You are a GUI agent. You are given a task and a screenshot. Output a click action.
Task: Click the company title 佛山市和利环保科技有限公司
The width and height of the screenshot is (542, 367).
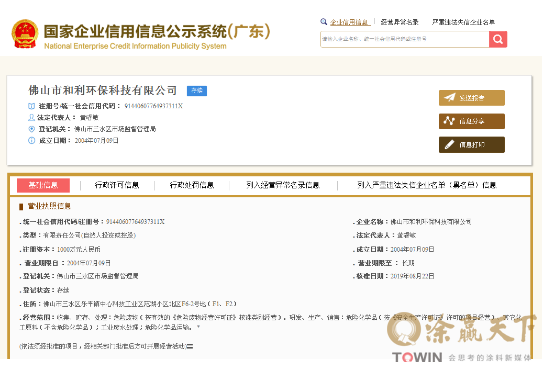[x=102, y=90]
